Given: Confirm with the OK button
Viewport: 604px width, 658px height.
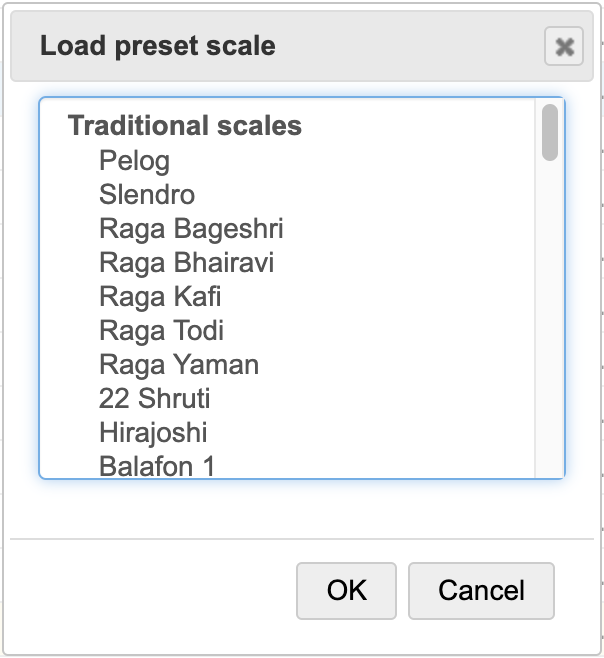Looking at the screenshot, I should pyautogui.click(x=346, y=590).
